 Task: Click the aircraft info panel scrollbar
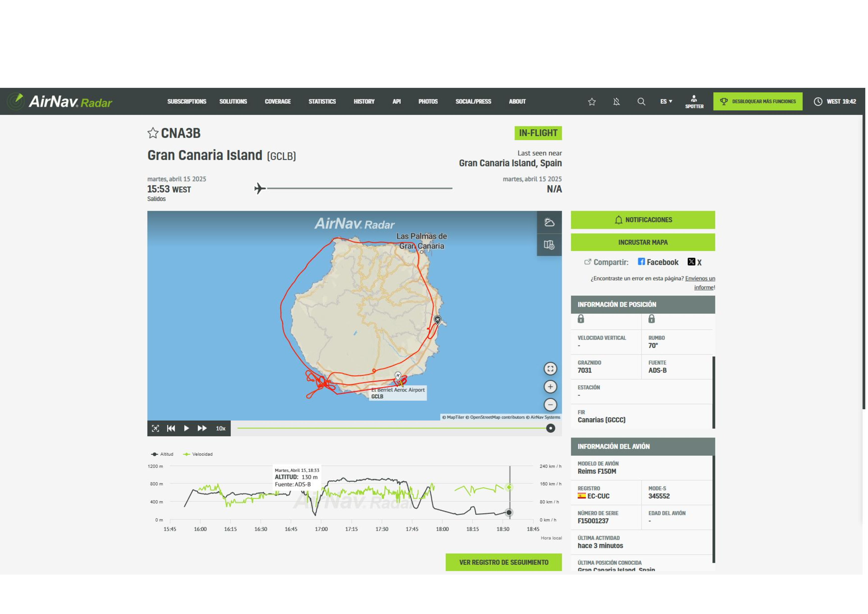[714, 510]
